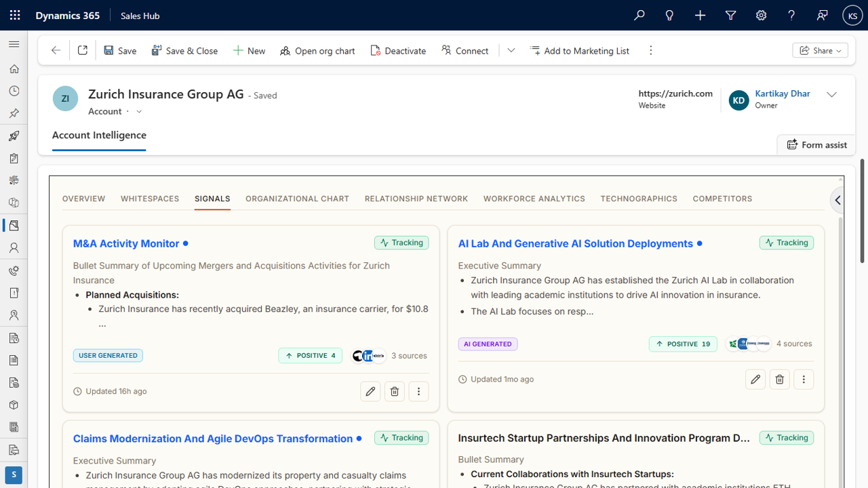Open Claims Modernization And Agile DevOps Transformation link

[x=213, y=439]
